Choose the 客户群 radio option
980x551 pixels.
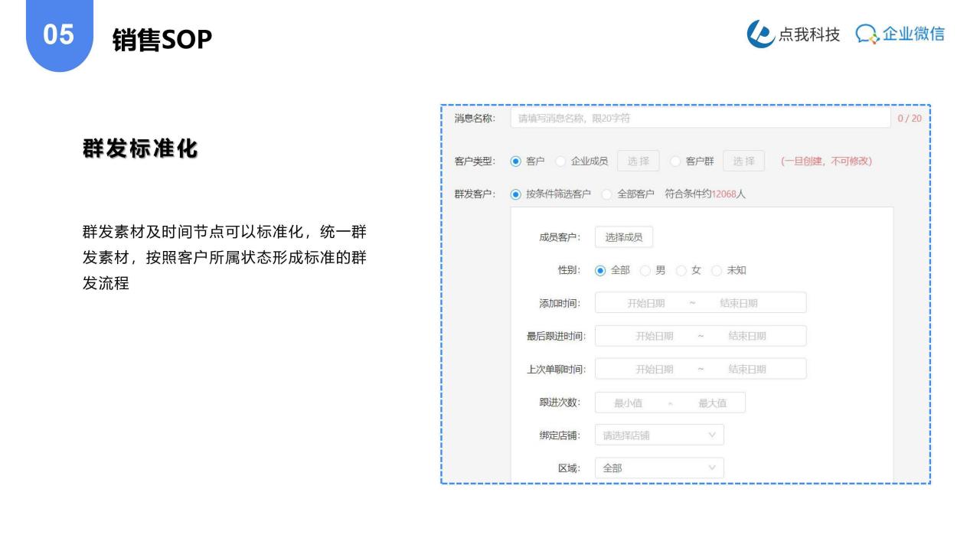coord(675,161)
